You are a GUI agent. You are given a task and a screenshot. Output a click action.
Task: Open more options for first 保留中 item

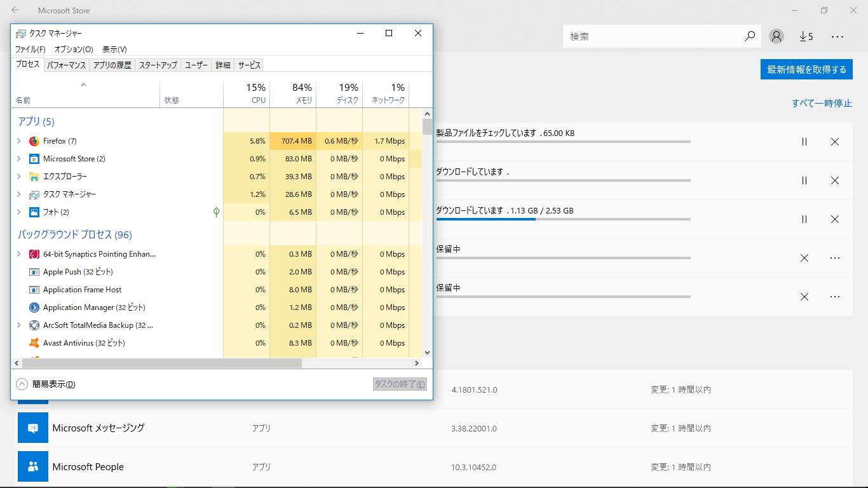pyautogui.click(x=835, y=258)
